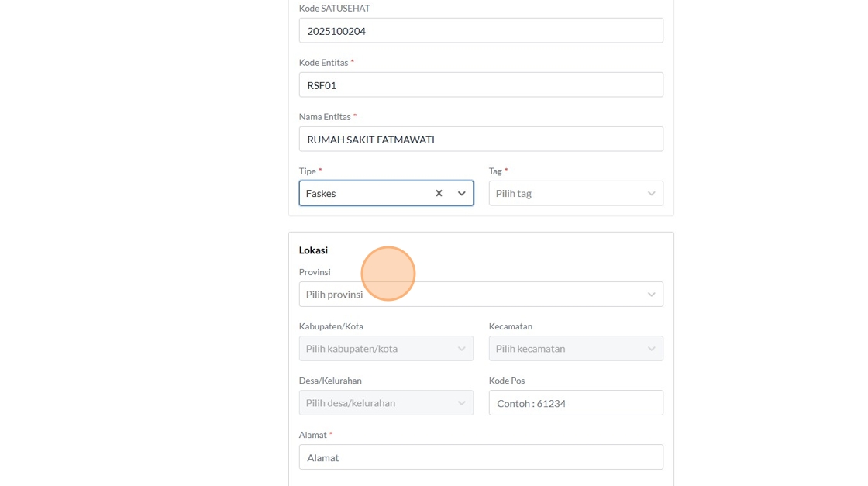The width and height of the screenshot is (868, 486).
Task: Click the 'Lokasi' section heading
Action: (x=313, y=250)
